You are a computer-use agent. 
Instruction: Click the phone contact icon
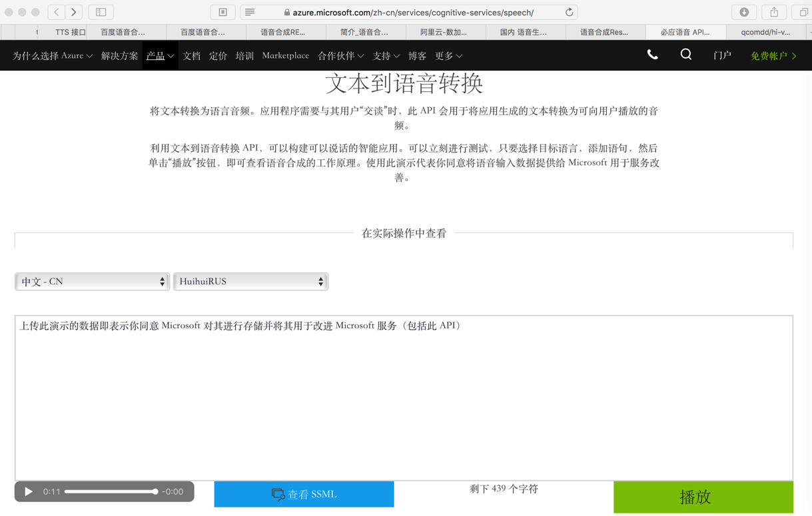pos(653,55)
